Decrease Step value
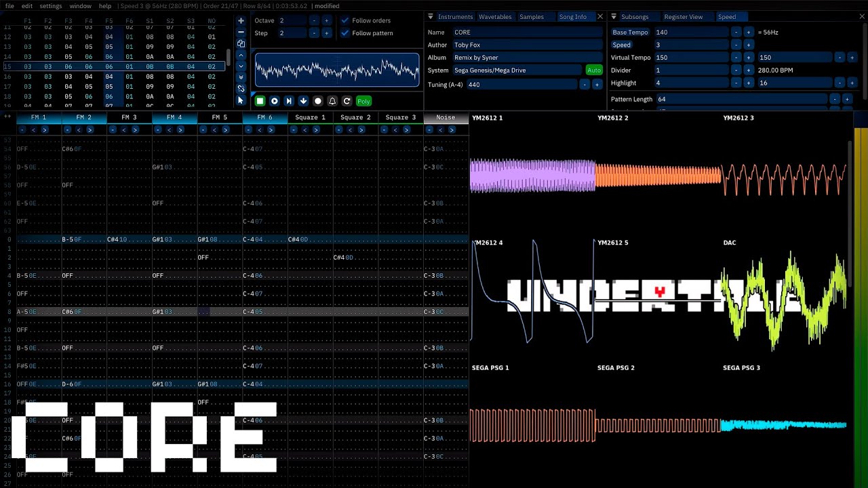The height and width of the screenshot is (488, 868). click(x=314, y=33)
